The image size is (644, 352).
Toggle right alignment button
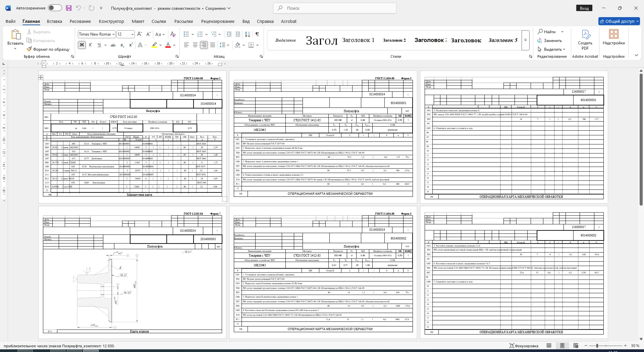[204, 45]
